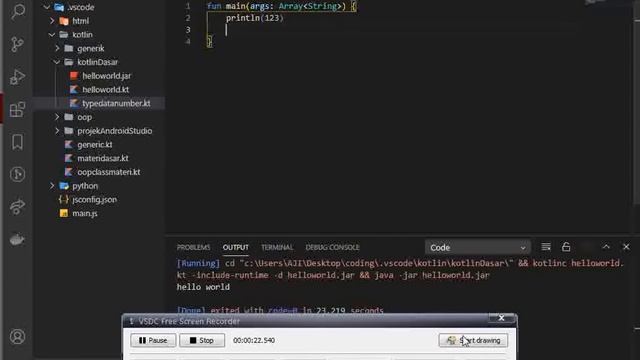Open the Accounts menu icon
The width and height of the screenshot is (640, 360).
click(x=18, y=337)
